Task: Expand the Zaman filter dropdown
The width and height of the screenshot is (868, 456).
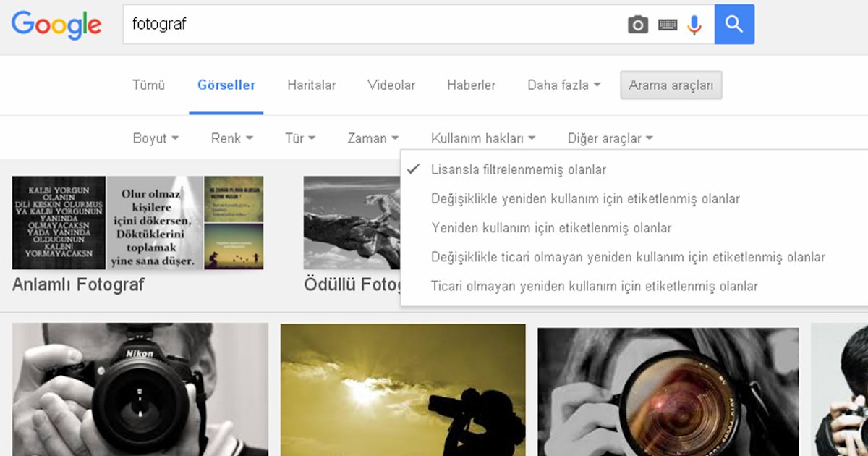Action: 372,138
